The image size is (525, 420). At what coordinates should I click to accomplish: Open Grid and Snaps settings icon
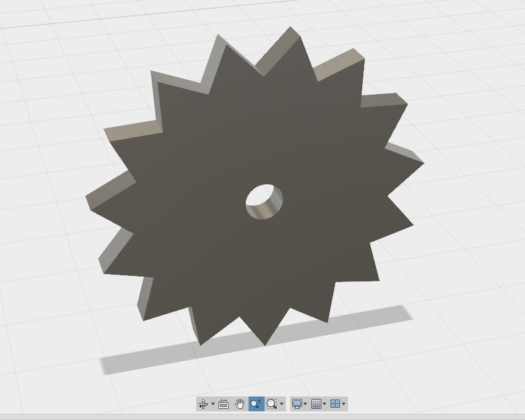click(316, 404)
